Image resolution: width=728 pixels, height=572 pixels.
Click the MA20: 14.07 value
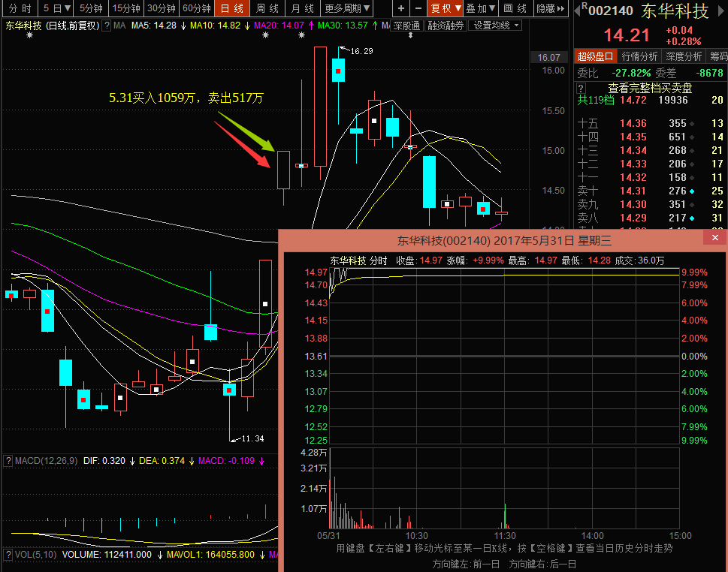[279, 26]
